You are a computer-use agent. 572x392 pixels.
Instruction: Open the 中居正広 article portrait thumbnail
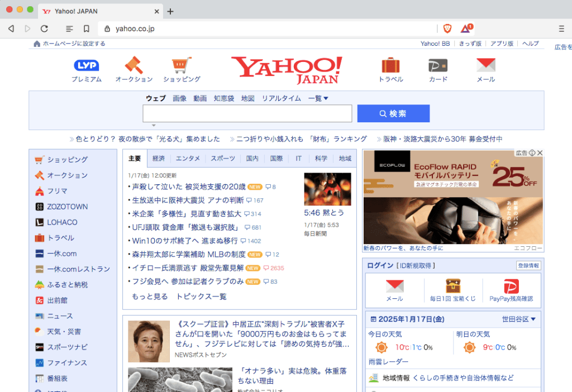tap(149, 341)
